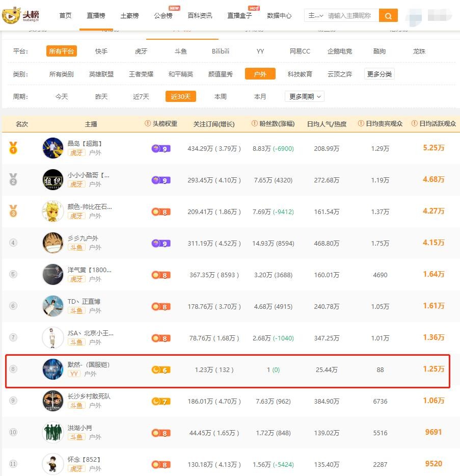The width and height of the screenshot is (460, 476).
Task: Go to the 土豪榜 nav tab
Action: tap(129, 16)
